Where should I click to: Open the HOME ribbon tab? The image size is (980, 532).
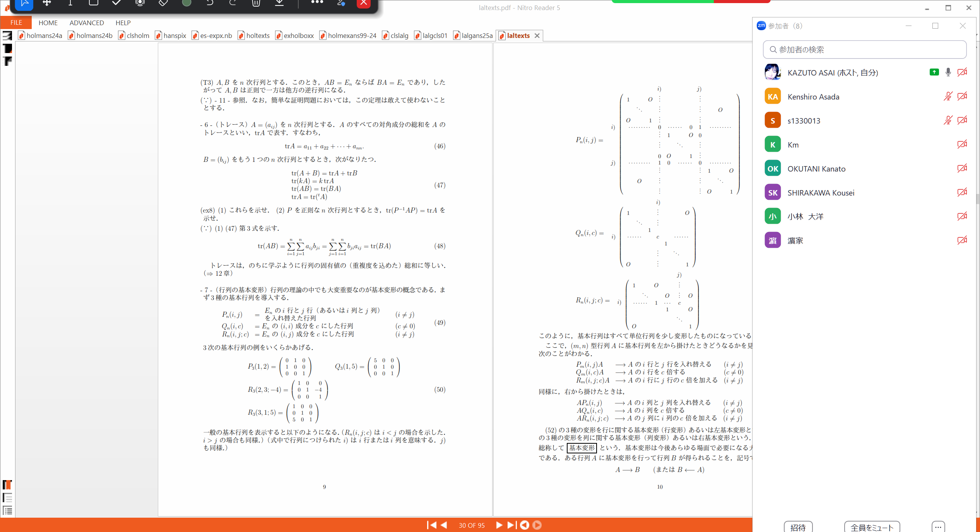pyautogui.click(x=48, y=23)
